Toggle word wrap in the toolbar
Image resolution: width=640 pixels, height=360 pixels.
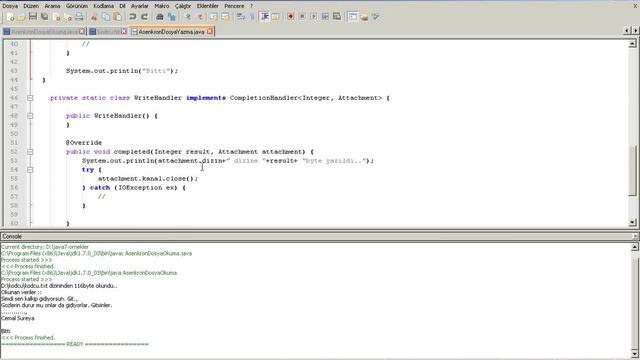[241, 17]
